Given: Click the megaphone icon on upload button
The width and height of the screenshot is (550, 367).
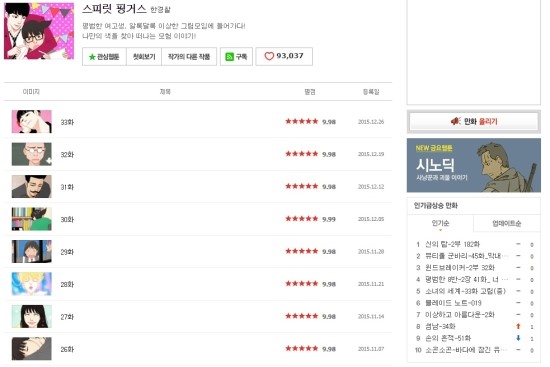Looking at the screenshot, I should click(x=456, y=121).
